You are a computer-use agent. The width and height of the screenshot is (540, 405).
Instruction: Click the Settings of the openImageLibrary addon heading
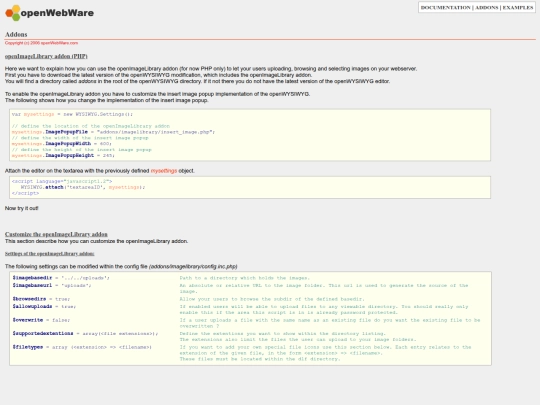pyautogui.click(x=50, y=254)
